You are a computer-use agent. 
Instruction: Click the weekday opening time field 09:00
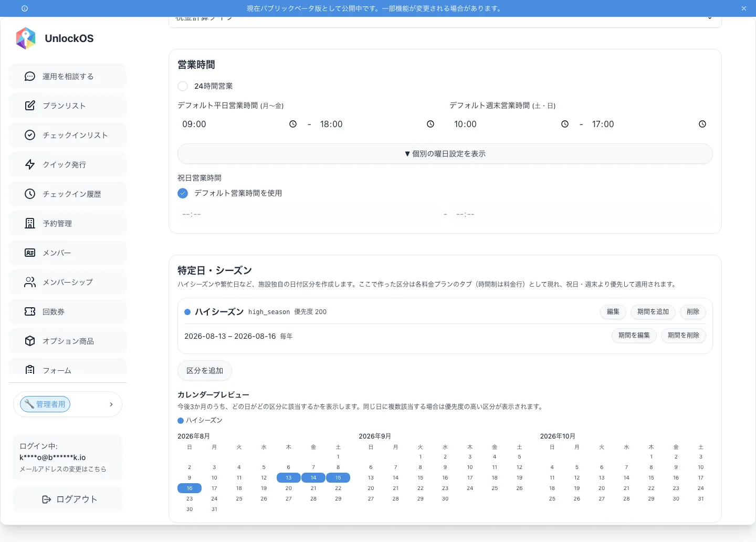pyautogui.click(x=239, y=124)
